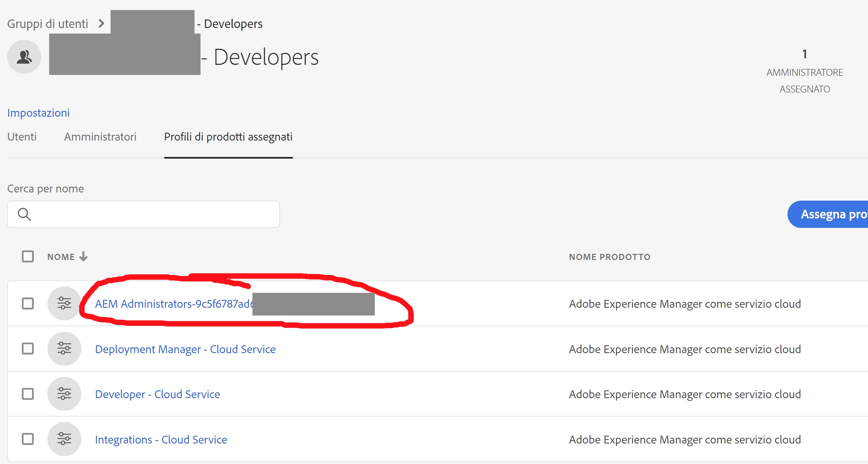Open Deployment Manager - Cloud Service profile
Screen dimensions: 868x464
tap(185, 349)
